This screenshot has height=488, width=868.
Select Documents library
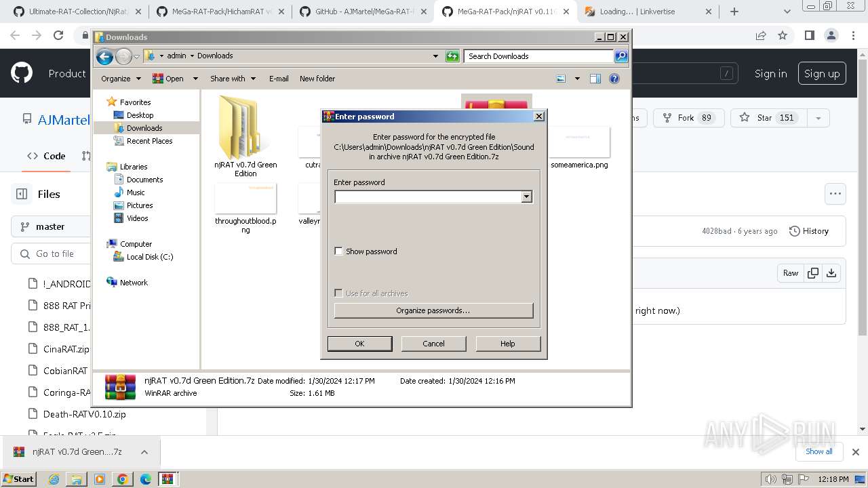click(144, 180)
